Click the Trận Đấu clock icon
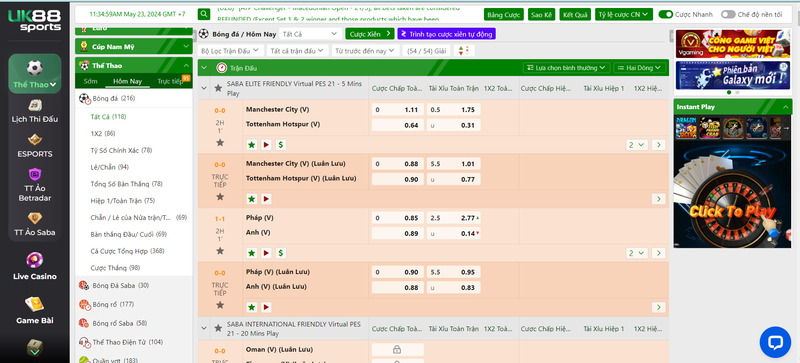Image resolution: width=800 pixels, height=363 pixels. (221, 67)
